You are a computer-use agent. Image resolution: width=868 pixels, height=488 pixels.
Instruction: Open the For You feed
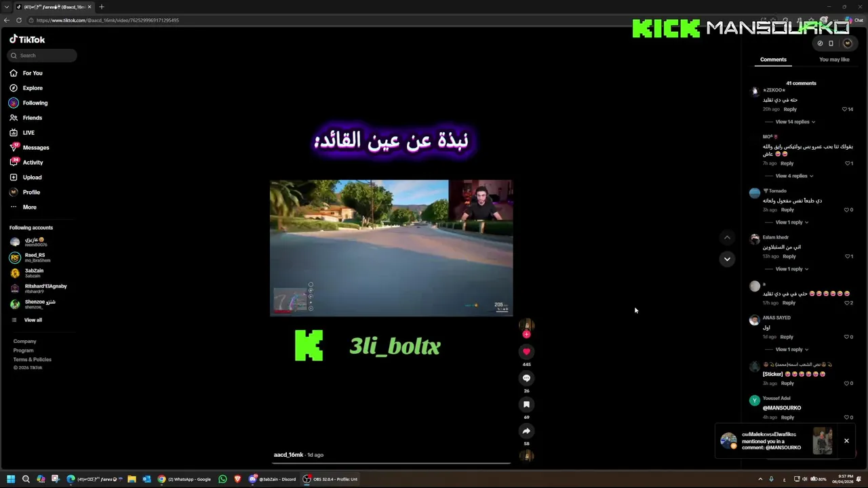click(26, 73)
